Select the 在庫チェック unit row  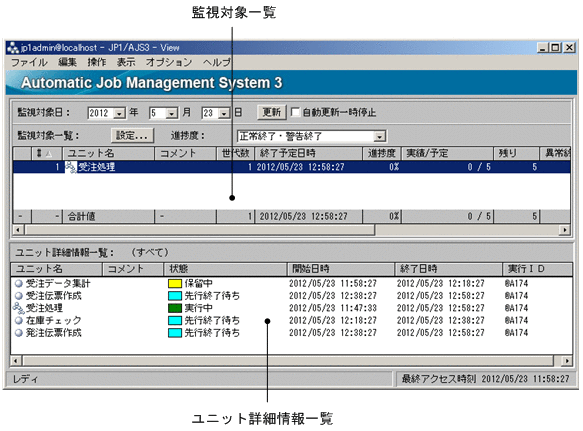tap(292, 320)
